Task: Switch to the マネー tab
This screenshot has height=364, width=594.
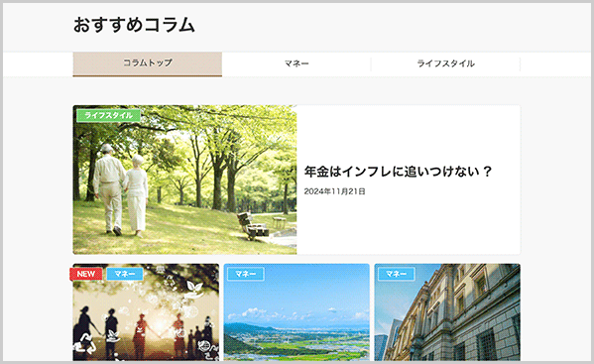Action: tap(297, 63)
